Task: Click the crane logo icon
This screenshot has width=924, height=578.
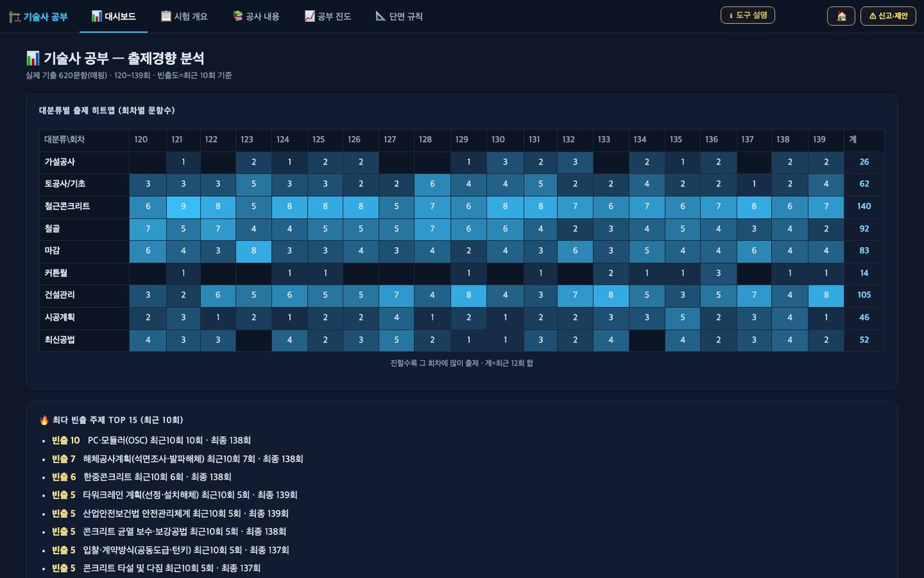Action: pyautogui.click(x=15, y=17)
